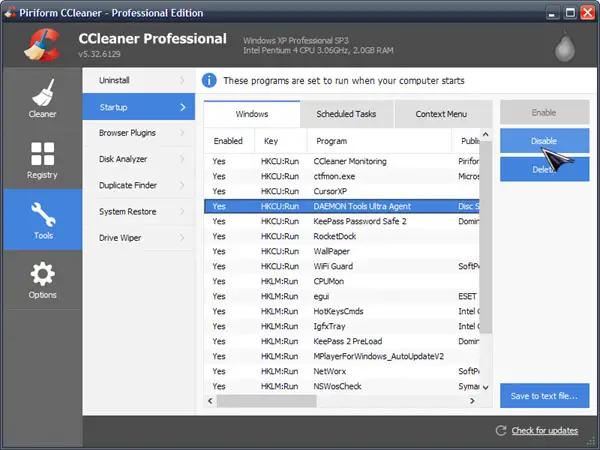Open Drive Wiper tool
The width and height of the screenshot is (600, 450).
point(139,238)
